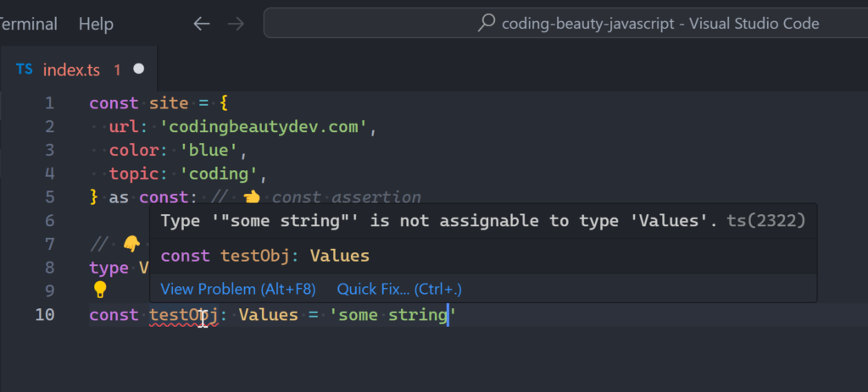Click the 'topic' property key

[134, 174]
